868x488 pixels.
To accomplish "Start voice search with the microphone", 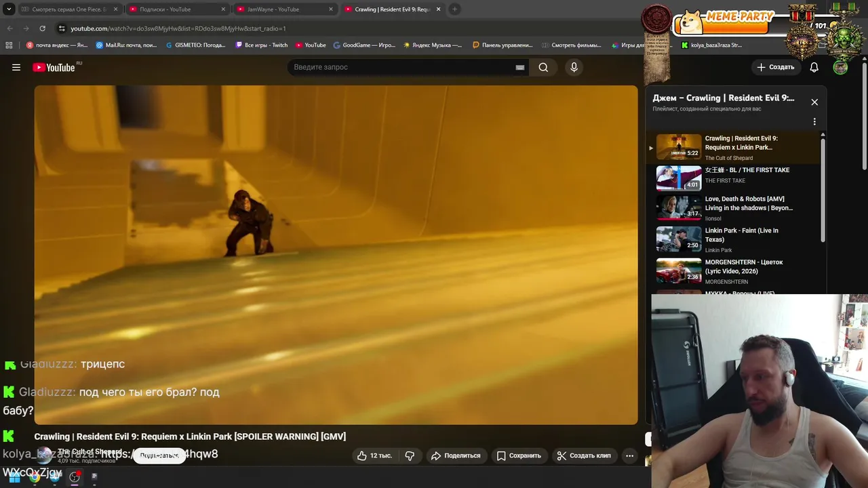I will tap(574, 67).
